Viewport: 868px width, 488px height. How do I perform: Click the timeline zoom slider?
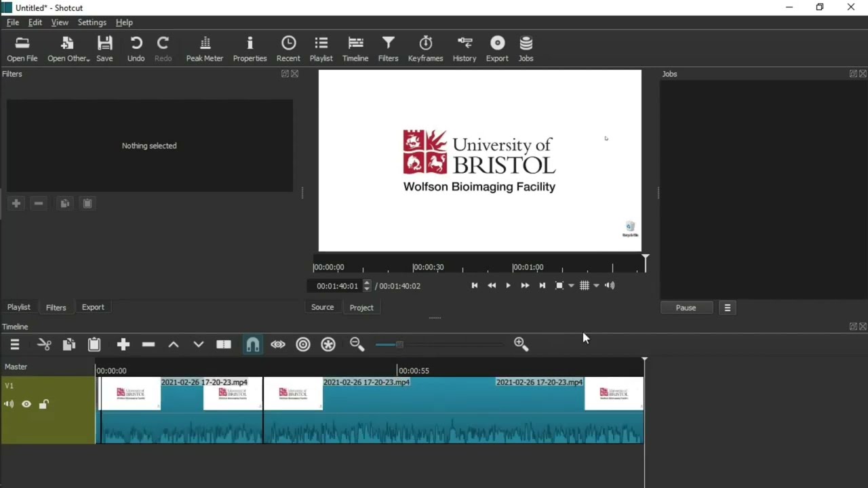coord(439,344)
